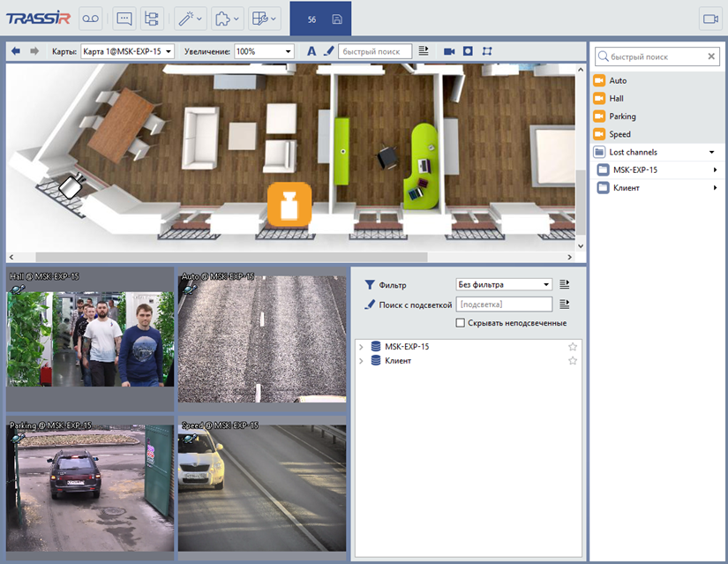
Task: Select the tab labeled 56
Action: tap(311, 19)
